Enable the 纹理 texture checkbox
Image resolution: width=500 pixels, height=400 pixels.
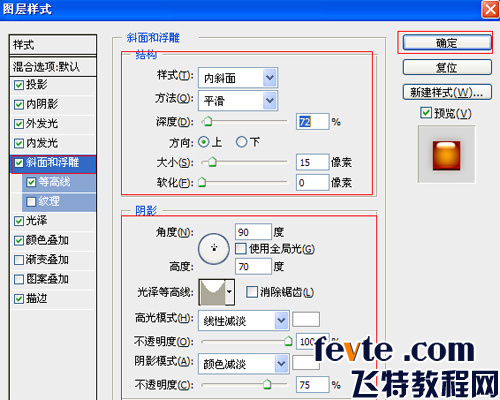click(x=31, y=202)
